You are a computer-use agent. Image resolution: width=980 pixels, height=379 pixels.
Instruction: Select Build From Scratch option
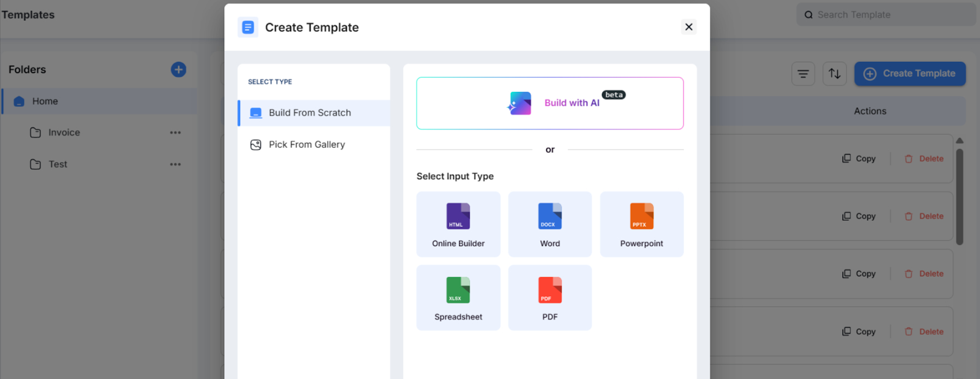(314, 113)
